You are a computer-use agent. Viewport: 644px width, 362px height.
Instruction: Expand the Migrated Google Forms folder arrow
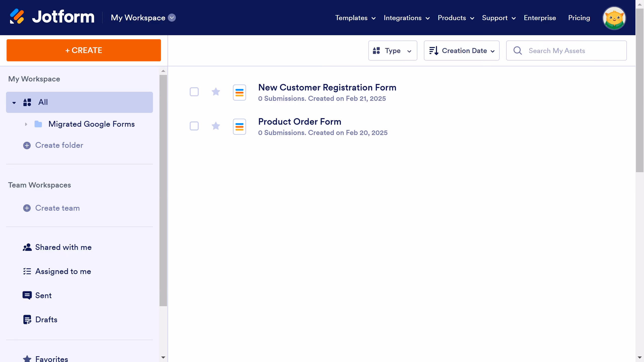26,124
